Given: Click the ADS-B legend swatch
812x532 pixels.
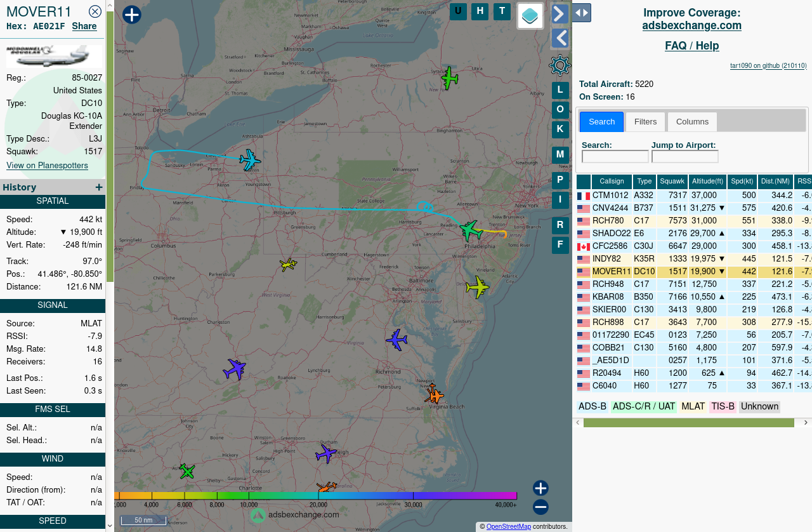Looking at the screenshot, I should [593, 407].
